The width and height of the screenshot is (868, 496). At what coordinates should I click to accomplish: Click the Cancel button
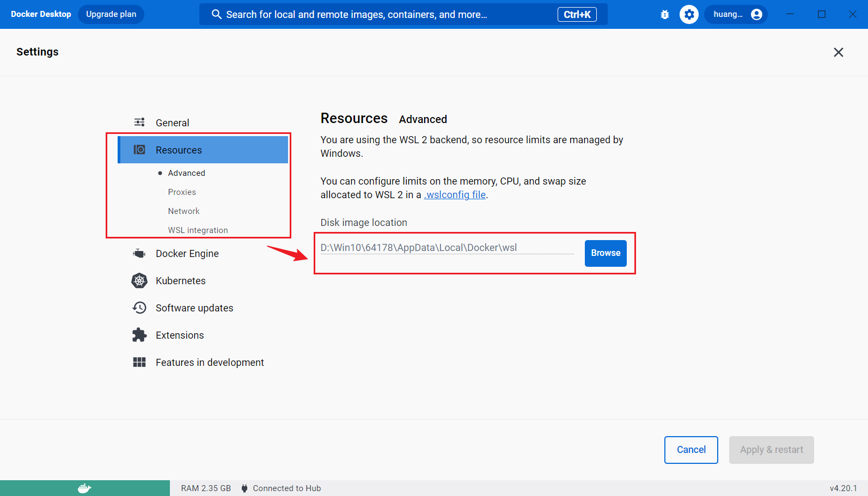pos(691,450)
